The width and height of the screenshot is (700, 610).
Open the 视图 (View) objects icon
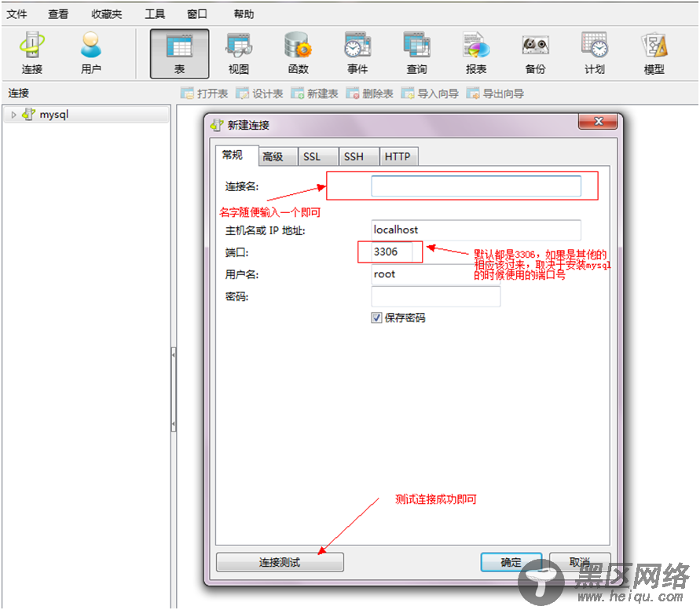[x=239, y=53]
